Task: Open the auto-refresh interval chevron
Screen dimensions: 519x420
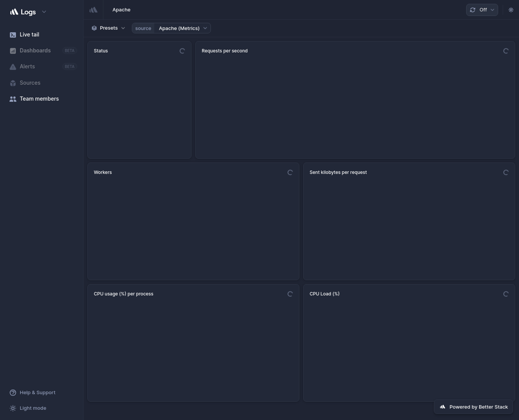Action: [x=492, y=9]
